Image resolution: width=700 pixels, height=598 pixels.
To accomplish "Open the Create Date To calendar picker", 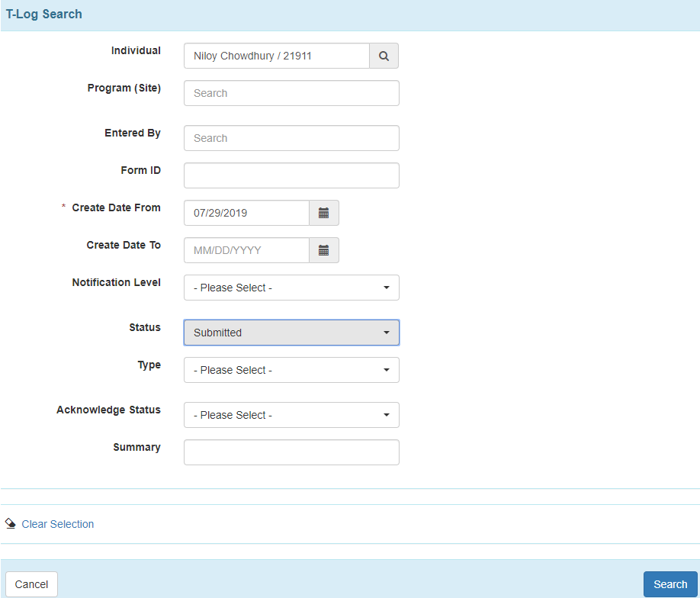I will coord(323,250).
